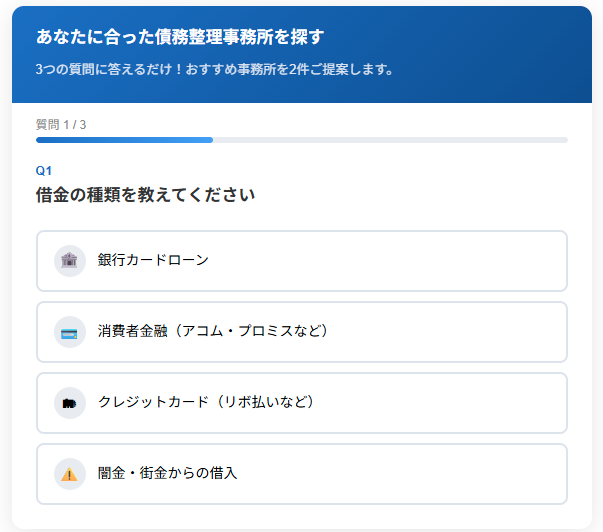Viewport: 603px width, 532px height.
Task: Select the 銀行カードローン option
Action: click(302, 261)
